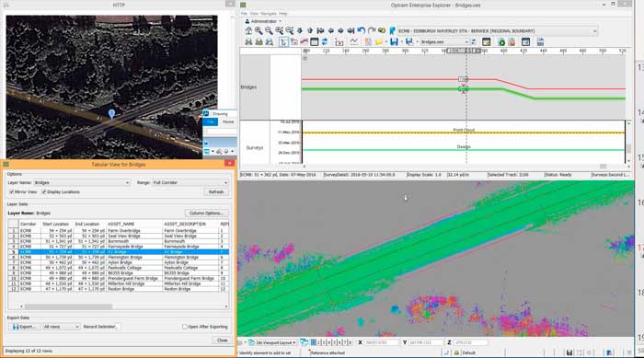Viewport: 644px width, 358px height.
Task: Open the Range dropdown showing Full Corridor
Action: [190, 182]
